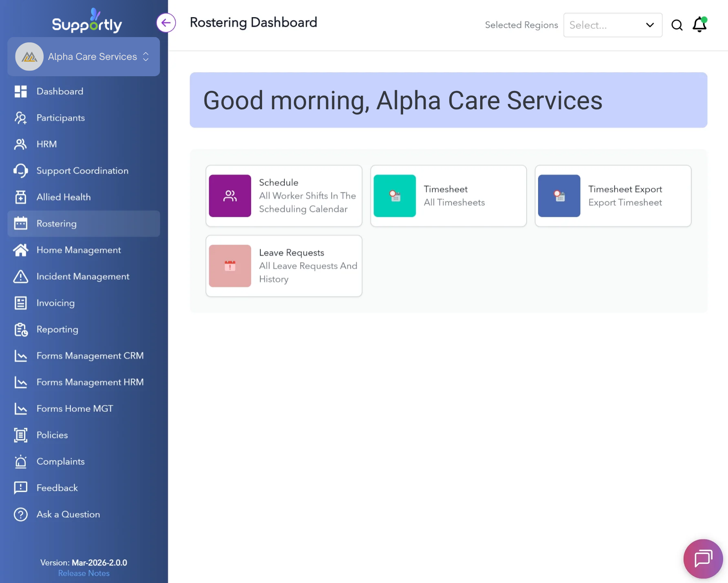The width and height of the screenshot is (728, 583).
Task: Open Forms Home MGT label
Action: [75, 409]
